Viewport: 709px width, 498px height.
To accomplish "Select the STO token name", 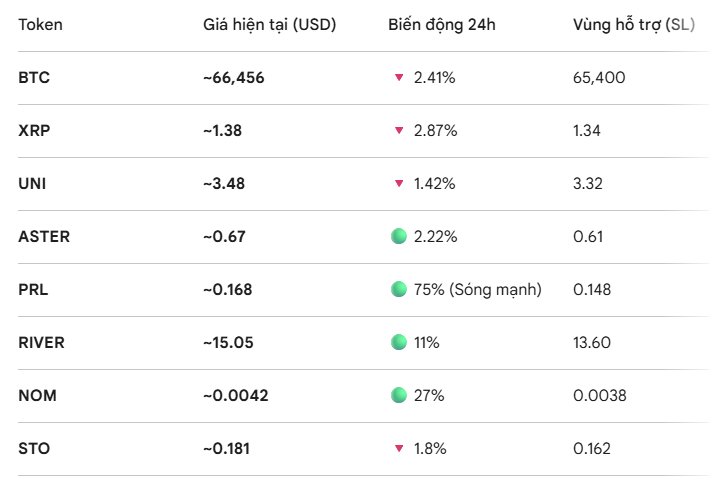I will [x=34, y=449].
